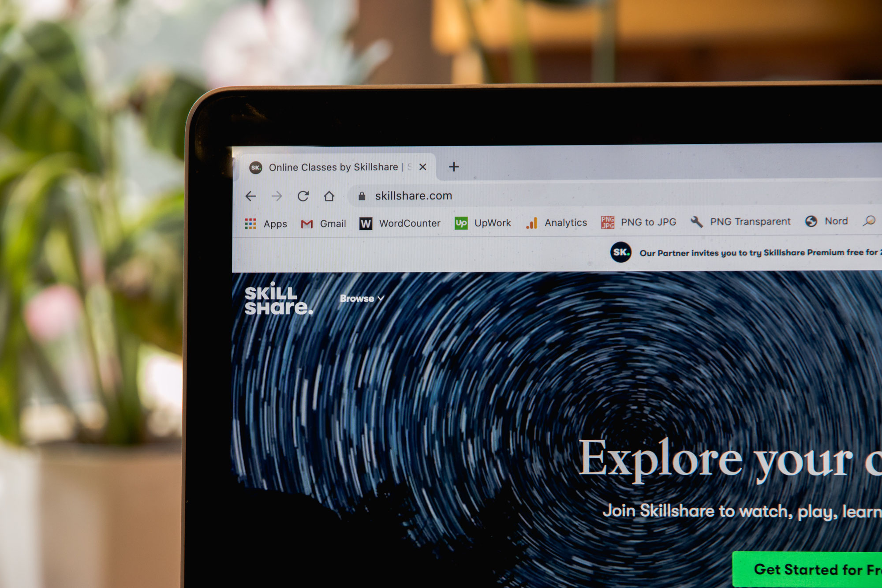Open the Apps bookmarks menu

coord(266,222)
